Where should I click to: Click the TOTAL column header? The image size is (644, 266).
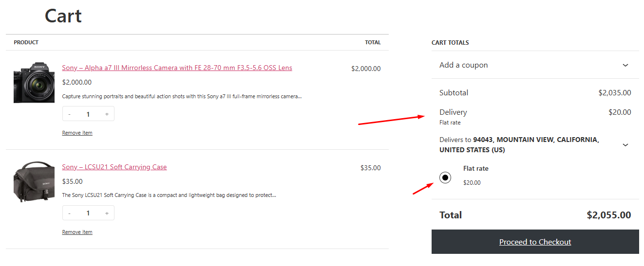pyautogui.click(x=373, y=42)
